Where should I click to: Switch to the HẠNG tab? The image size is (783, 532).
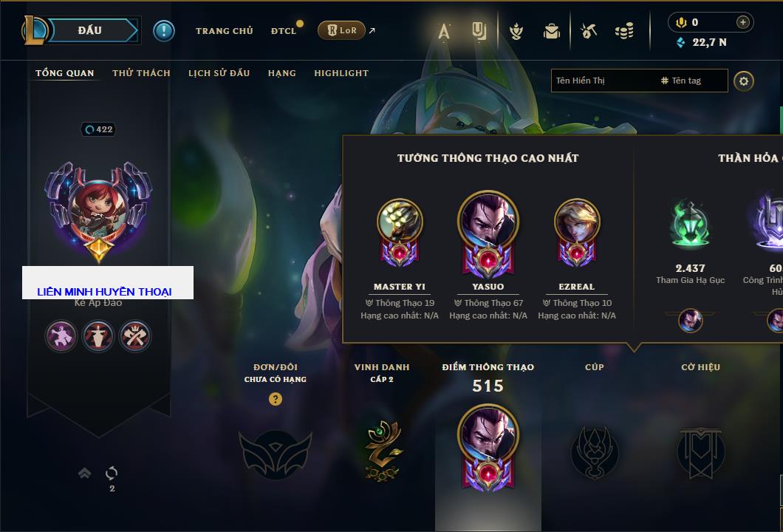281,73
